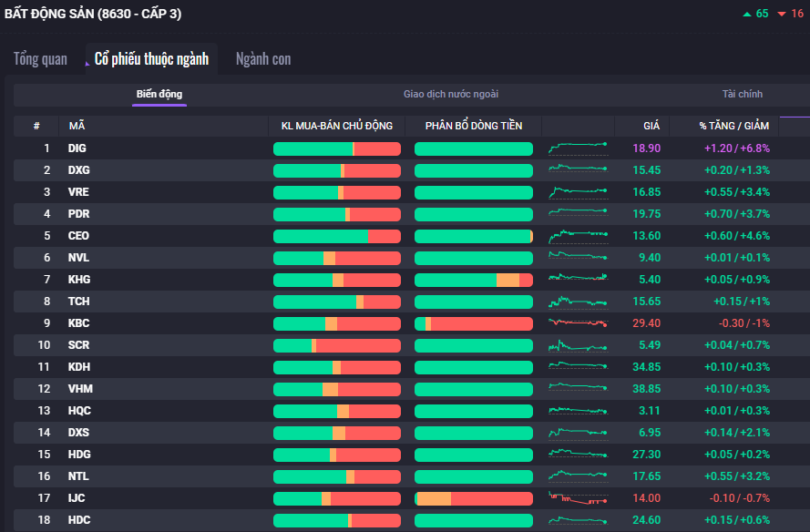This screenshot has width=810, height=532.
Task: Open the DIG intraday sparkline chart
Action: click(578, 148)
